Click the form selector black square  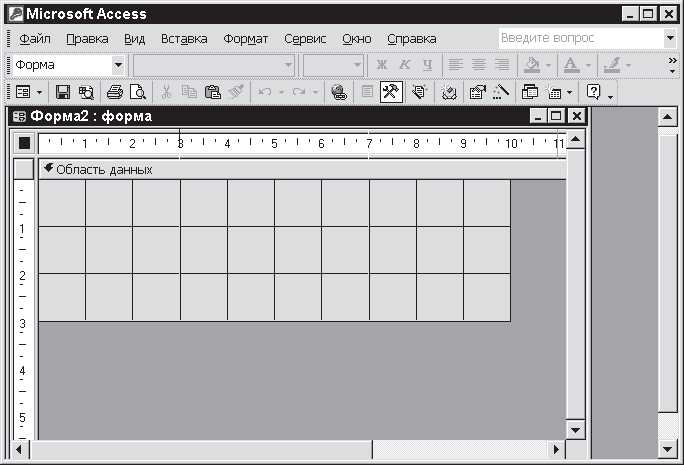point(24,144)
